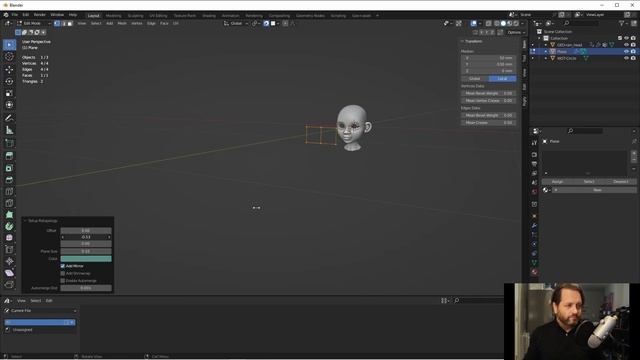This screenshot has width=640, height=360.
Task: Open viewport Options dropdown
Action: 516,32
